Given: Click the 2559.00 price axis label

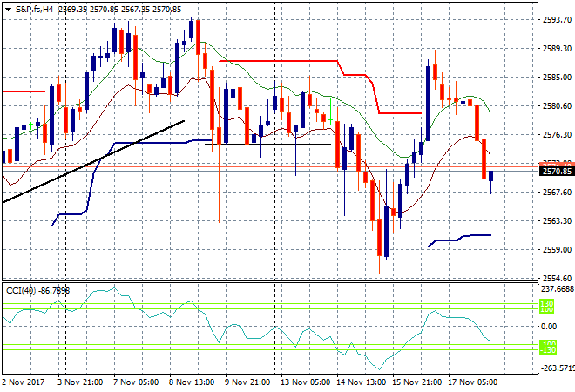Looking at the screenshot, I should coord(557,250).
